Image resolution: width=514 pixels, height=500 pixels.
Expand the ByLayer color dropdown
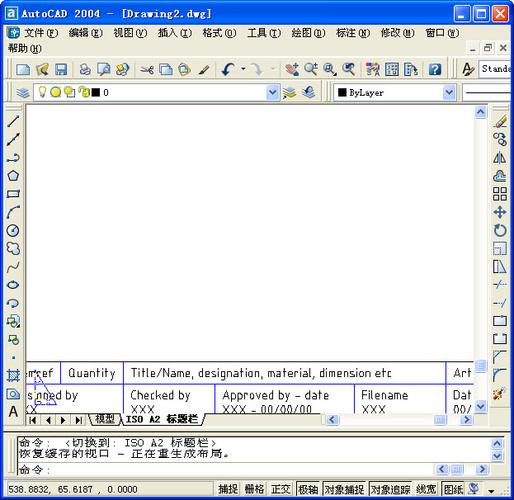[x=449, y=92]
